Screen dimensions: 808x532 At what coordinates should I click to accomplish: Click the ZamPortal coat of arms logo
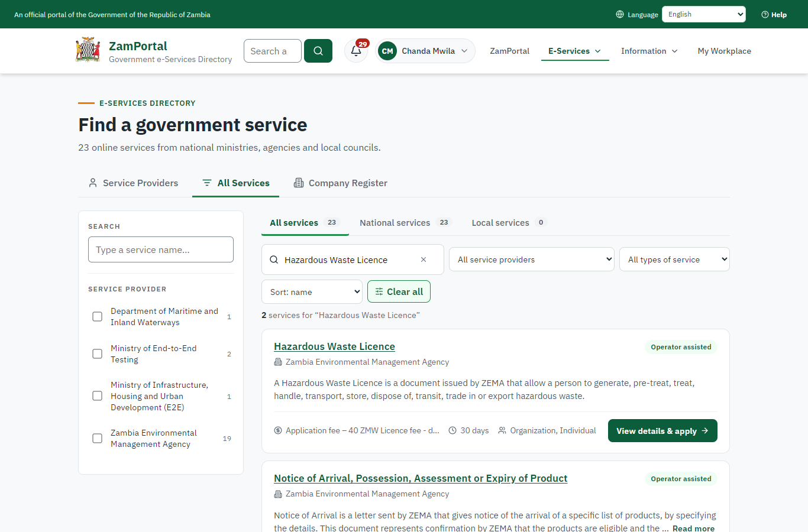[x=88, y=50]
